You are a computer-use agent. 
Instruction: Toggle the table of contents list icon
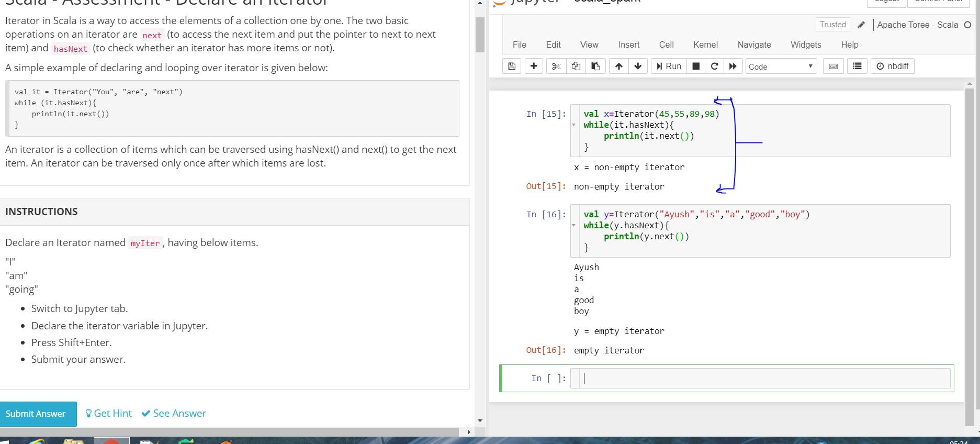[x=857, y=66]
